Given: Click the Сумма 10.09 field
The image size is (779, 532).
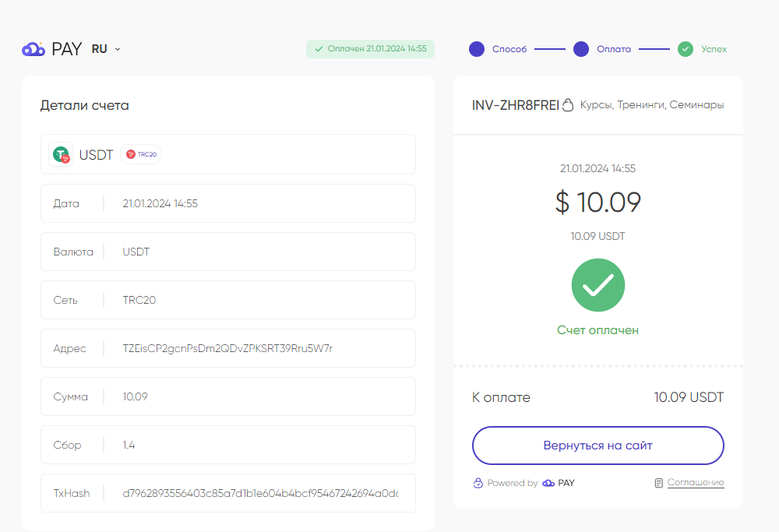Looking at the screenshot, I should coord(228,396).
